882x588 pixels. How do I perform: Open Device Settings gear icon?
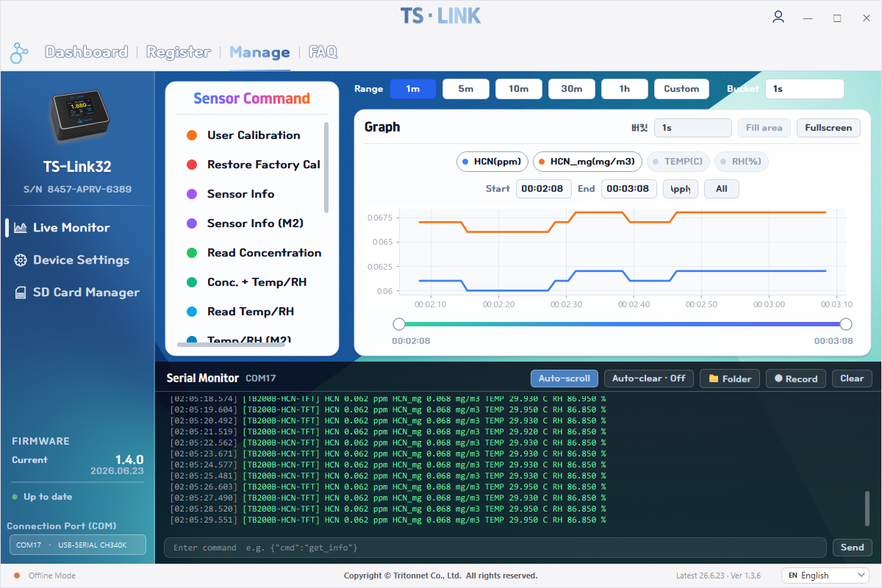(21, 260)
